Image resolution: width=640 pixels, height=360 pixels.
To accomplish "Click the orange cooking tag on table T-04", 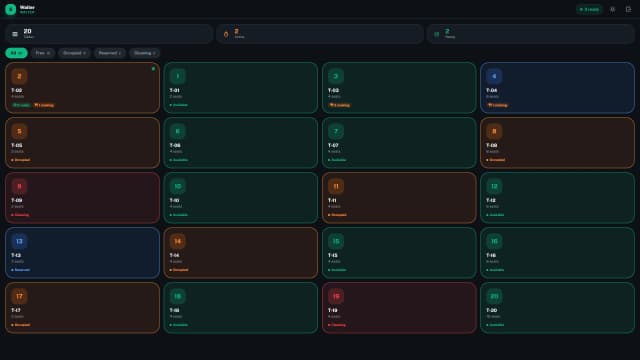I will (498, 105).
